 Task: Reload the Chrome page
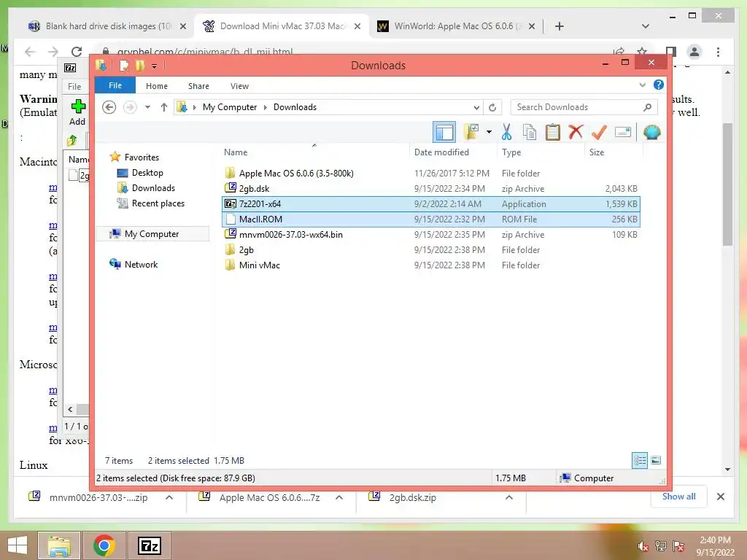click(x=76, y=52)
